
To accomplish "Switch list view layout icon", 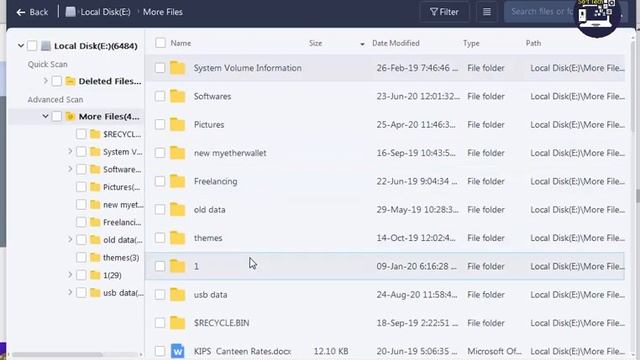I will [487, 12].
